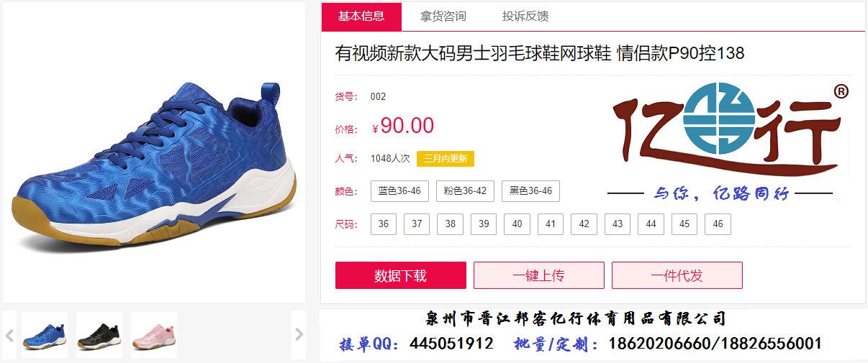Select the black shoe thumbnail
This screenshot has height=363, width=868.
click(x=99, y=335)
